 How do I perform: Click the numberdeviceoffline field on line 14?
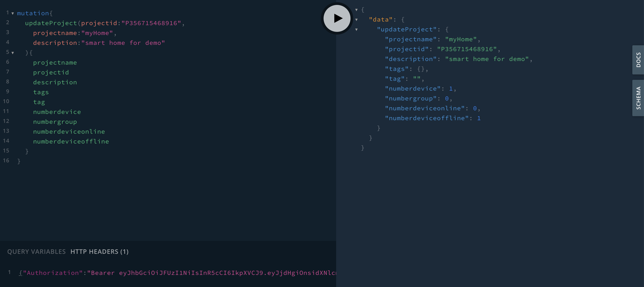(x=71, y=141)
